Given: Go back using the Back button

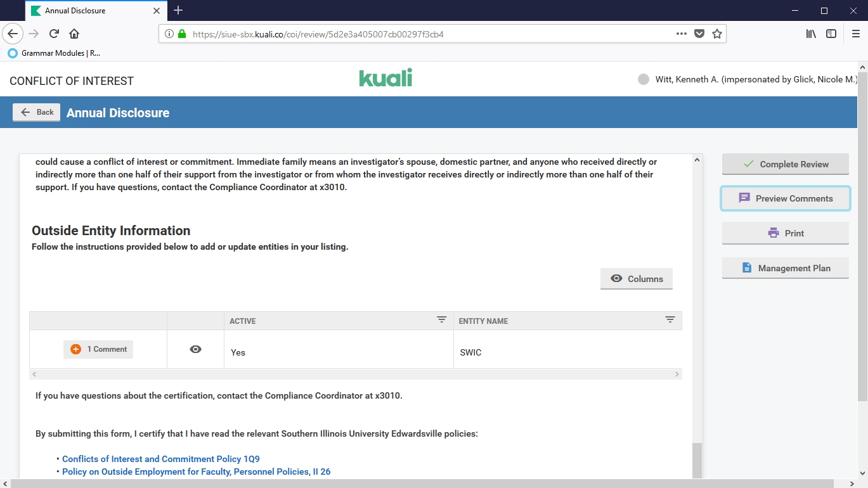Looking at the screenshot, I should [x=37, y=112].
